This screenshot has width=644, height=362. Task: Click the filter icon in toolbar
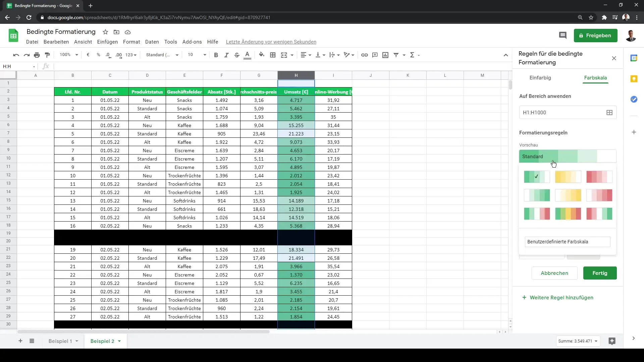[x=397, y=55]
